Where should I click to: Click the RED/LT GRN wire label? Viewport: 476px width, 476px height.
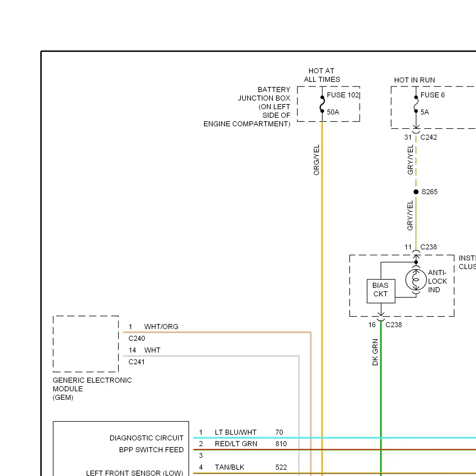pyautogui.click(x=236, y=444)
